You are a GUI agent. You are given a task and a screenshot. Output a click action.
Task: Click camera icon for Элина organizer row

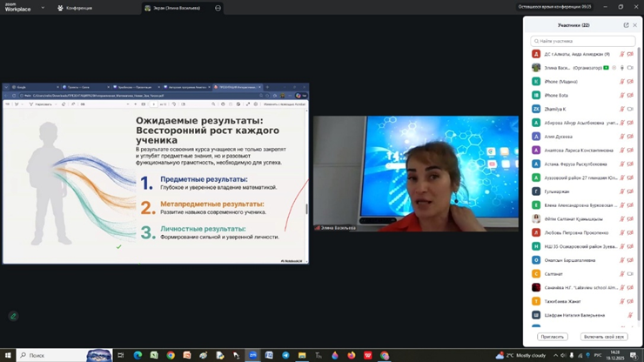(630, 68)
